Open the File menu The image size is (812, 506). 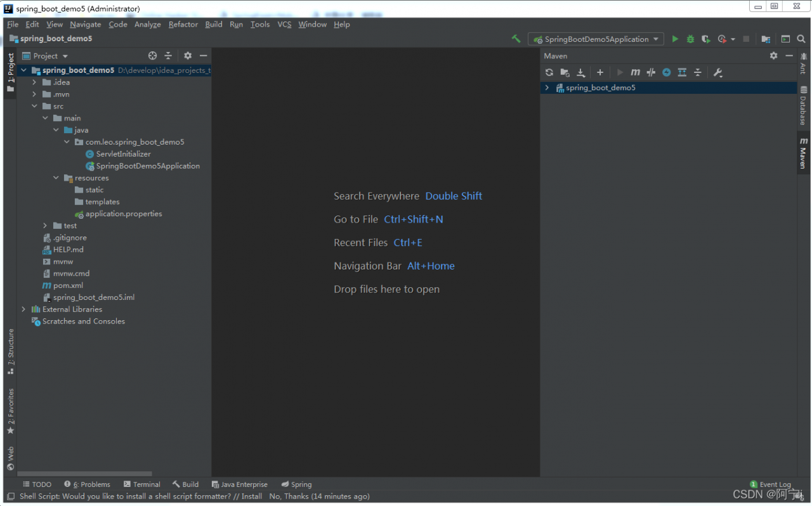coord(13,24)
